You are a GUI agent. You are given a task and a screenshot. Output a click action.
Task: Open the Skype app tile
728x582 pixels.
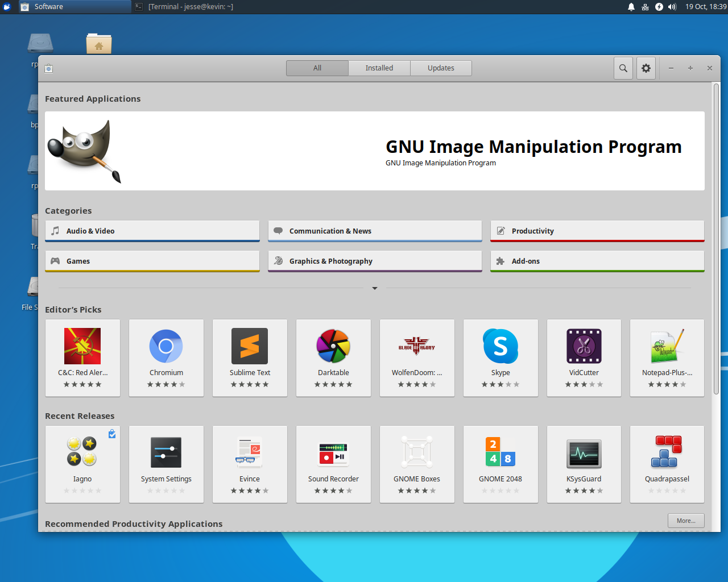500,357
